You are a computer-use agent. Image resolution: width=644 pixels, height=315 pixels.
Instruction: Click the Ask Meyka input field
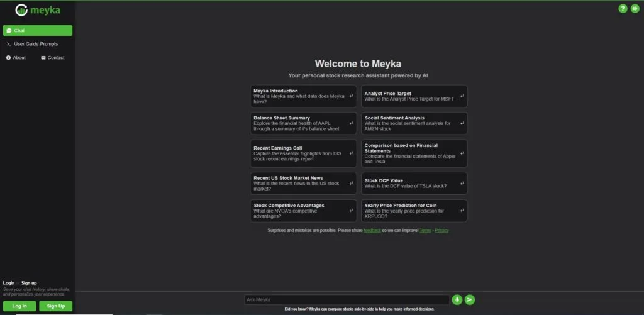347,300
